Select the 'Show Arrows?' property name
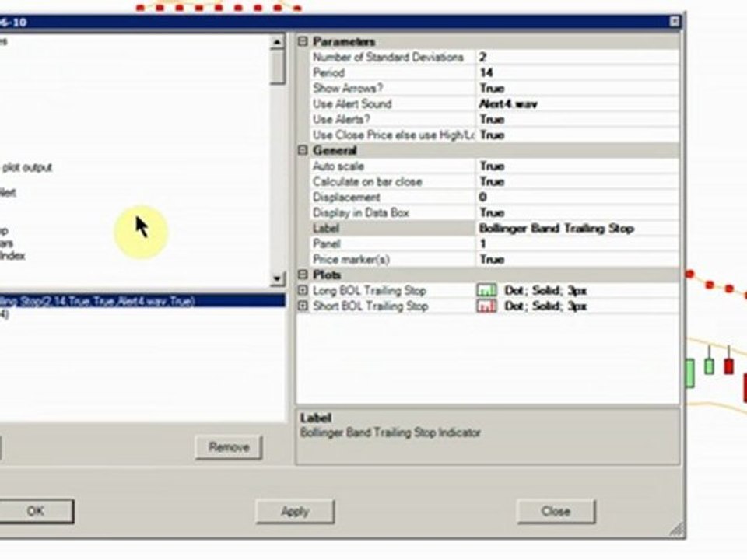 point(348,88)
